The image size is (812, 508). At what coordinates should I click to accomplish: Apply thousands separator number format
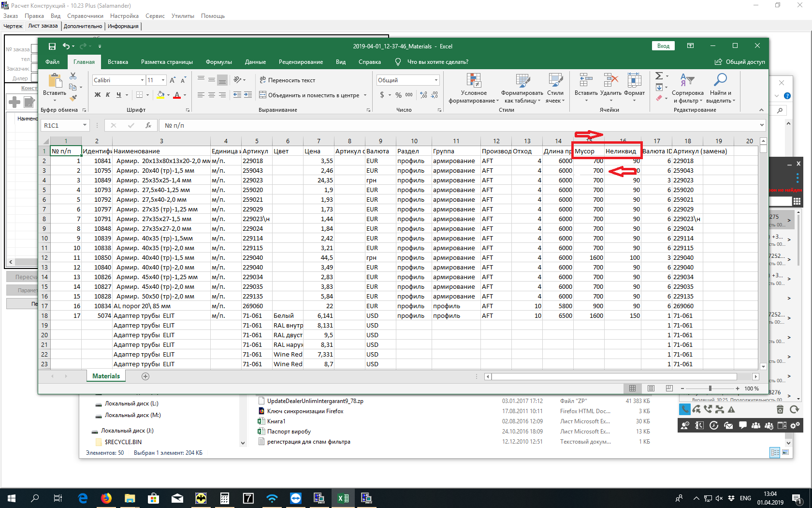click(409, 95)
